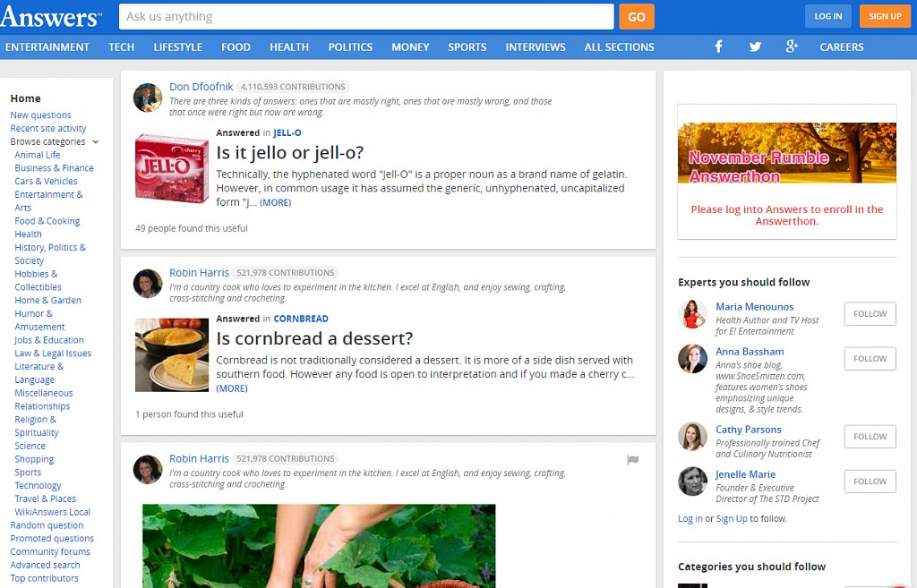Open Don Dfoofnik's profile name
This screenshot has height=588, width=917.
pos(201,87)
